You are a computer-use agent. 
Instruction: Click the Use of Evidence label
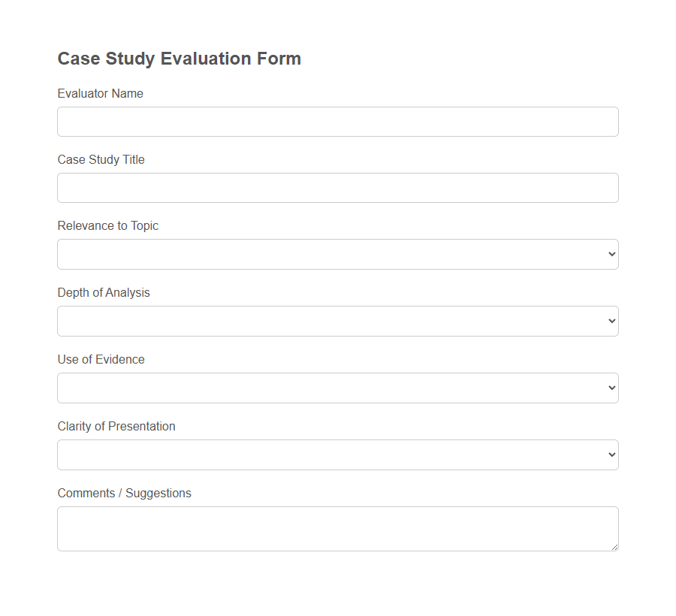[101, 359]
